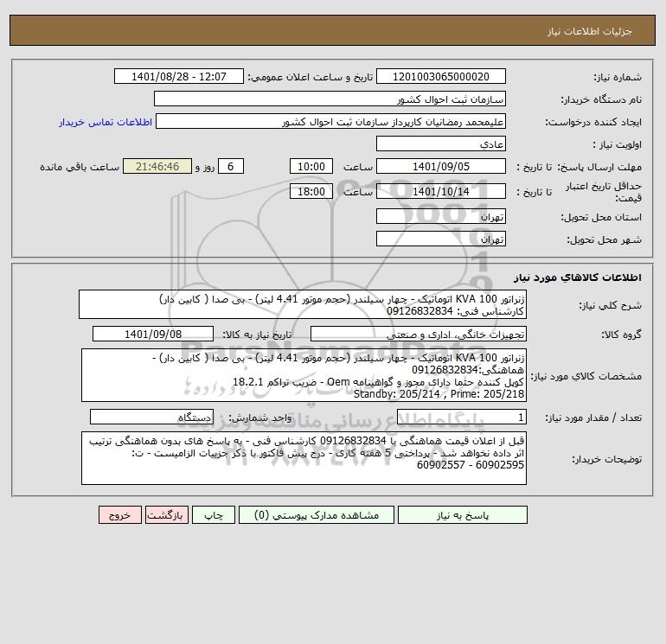Click the تاریخ نیاز به کالا label

(257, 335)
